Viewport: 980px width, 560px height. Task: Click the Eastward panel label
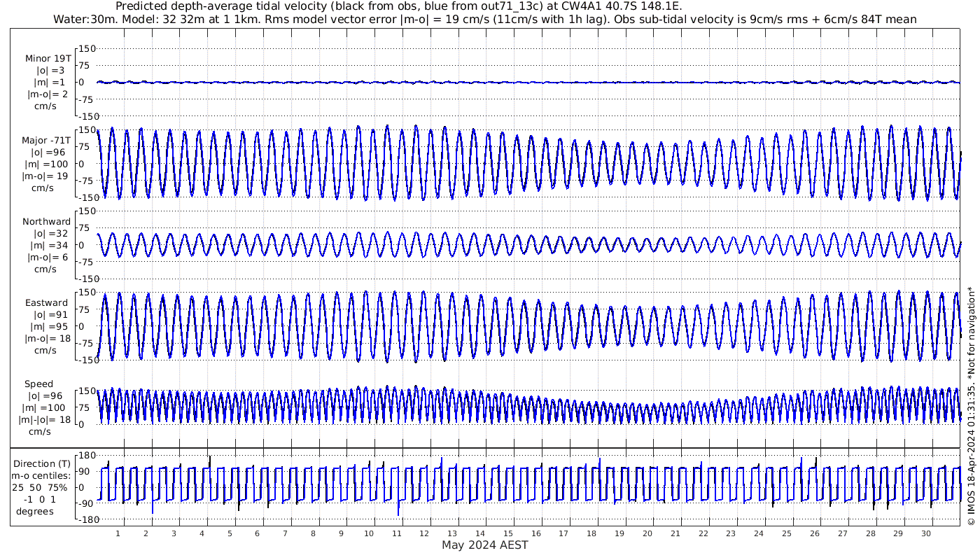pos(46,303)
